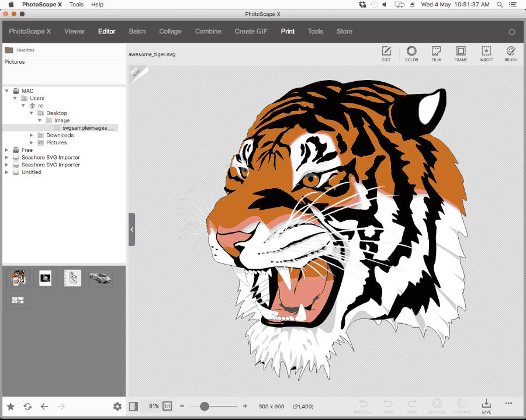Collapse the Image folder node

[x=40, y=120]
